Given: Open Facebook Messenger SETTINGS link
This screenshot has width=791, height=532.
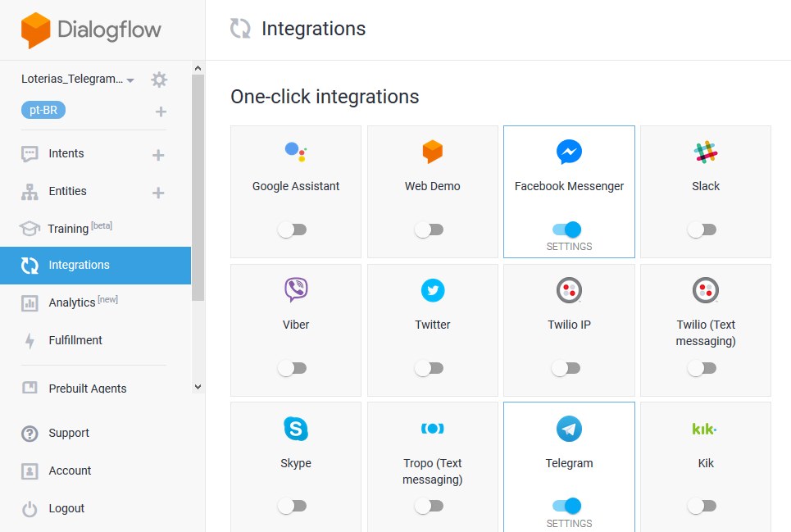Looking at the screenshot, I should [569, 247].
